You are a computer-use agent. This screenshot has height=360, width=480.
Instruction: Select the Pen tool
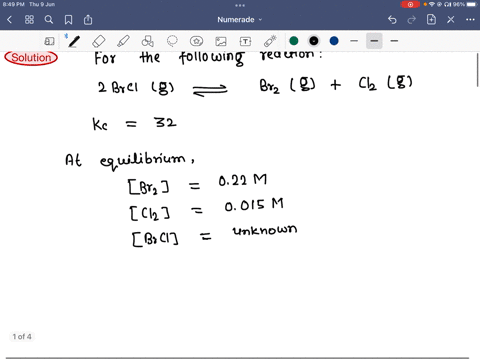73,41
